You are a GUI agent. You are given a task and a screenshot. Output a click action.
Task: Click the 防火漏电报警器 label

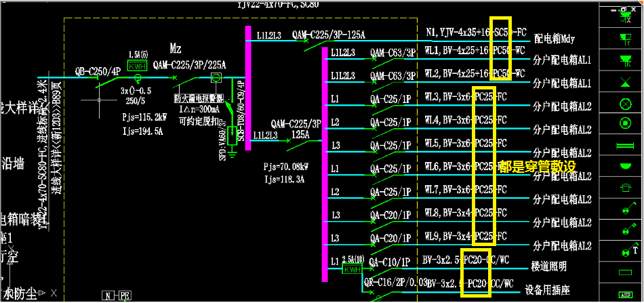pos(199,98)
